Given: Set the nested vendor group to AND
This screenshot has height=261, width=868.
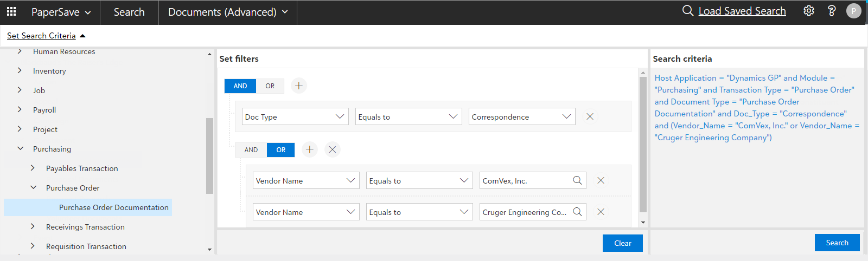Looking at the screenshot, I should click(x=251, y=149).
